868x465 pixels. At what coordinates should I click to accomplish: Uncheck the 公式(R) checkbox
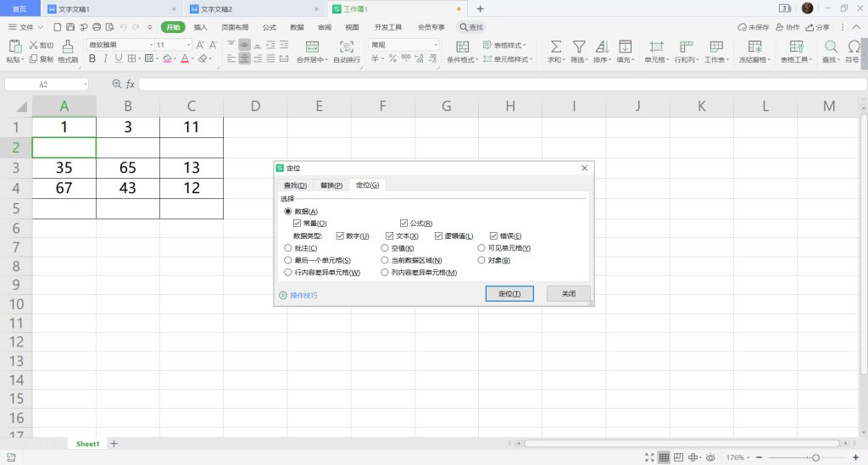point(404,224)
